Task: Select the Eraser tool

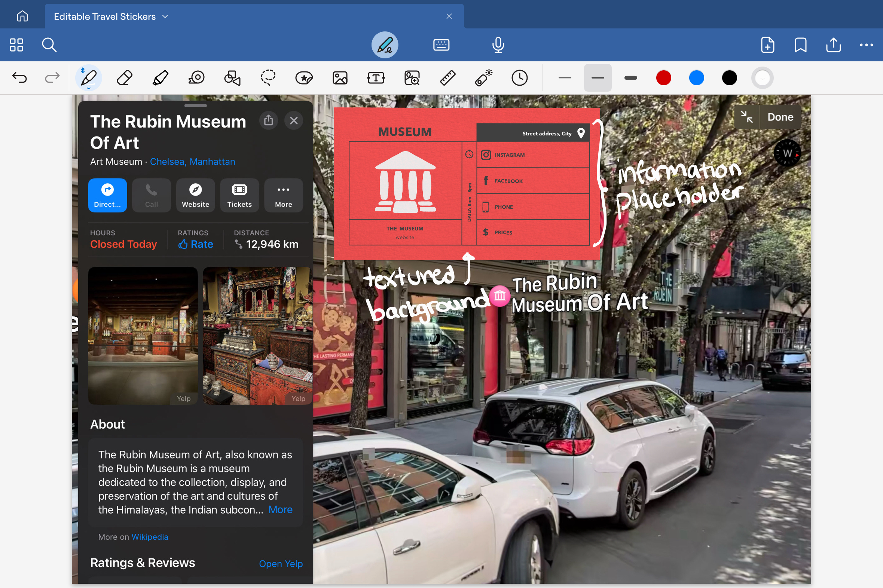Action: (x=124, y=78)
